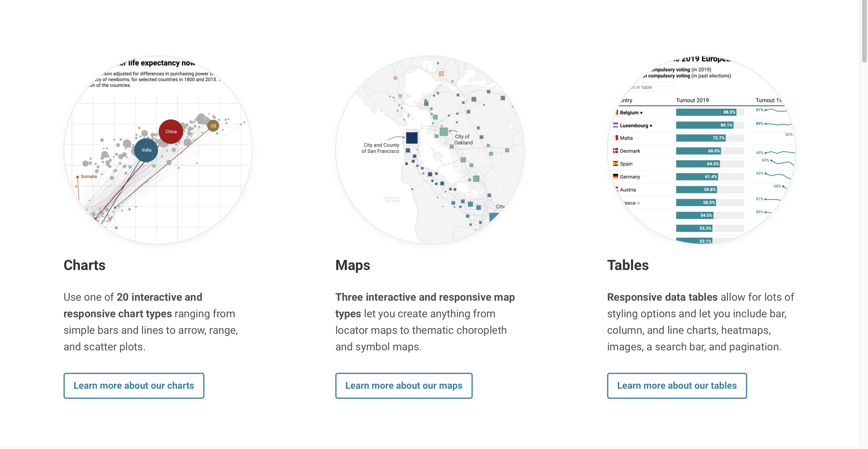868x449 pixels.
Task: Click the Maps heading
Action: [352, 265]
